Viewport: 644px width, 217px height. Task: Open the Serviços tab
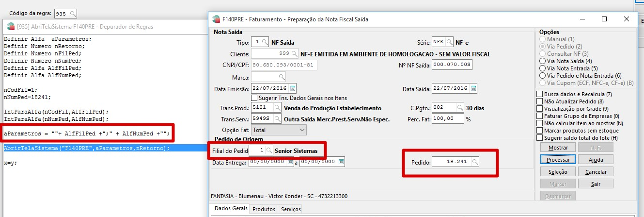point(291,209)
